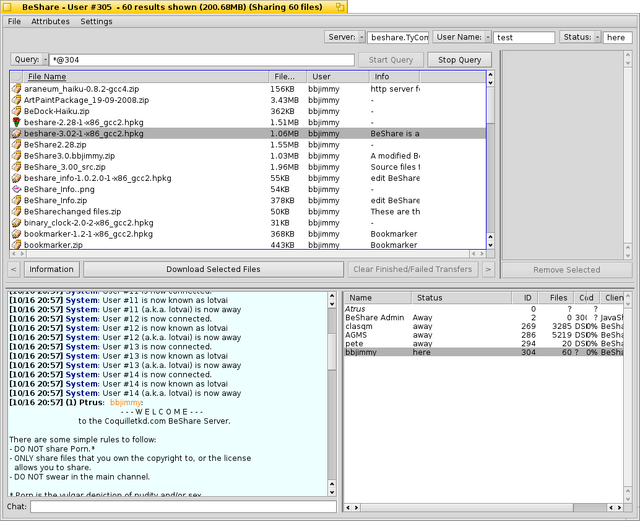This screenshot has height=521, width=640.
Task: Click the bookmarker-1.2-1 hpkg icon
Action: (16, 234)
